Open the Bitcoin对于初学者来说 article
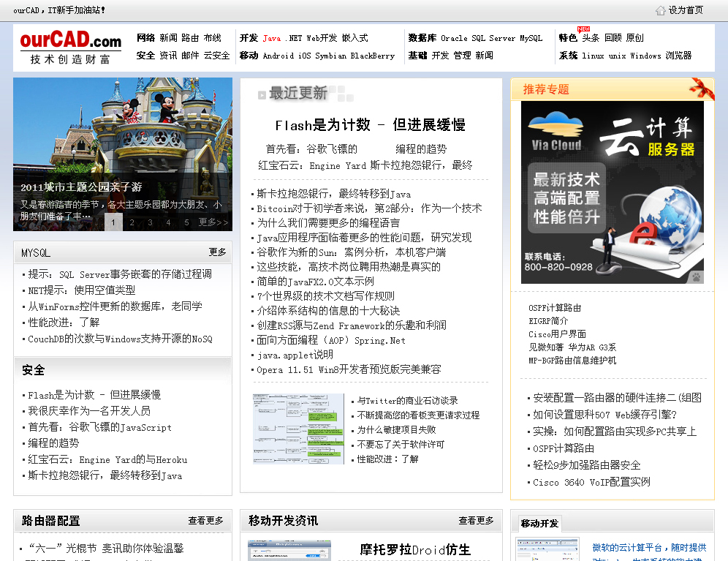The height and width of the screenshot is (561, 728). point(370,208)
